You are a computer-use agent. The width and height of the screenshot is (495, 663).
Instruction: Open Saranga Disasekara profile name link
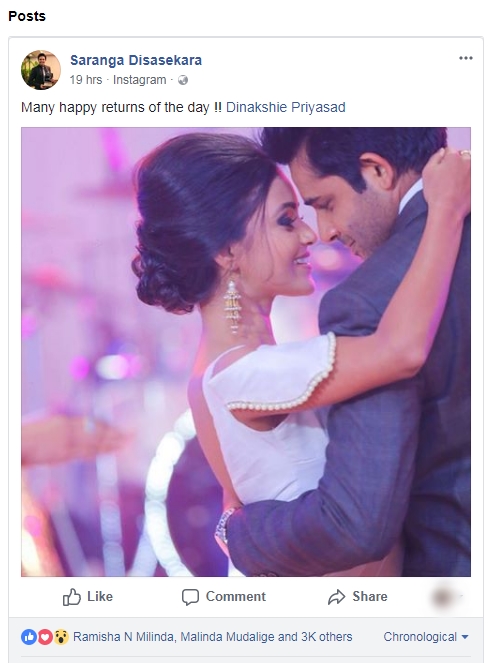[x=136, y=60]
